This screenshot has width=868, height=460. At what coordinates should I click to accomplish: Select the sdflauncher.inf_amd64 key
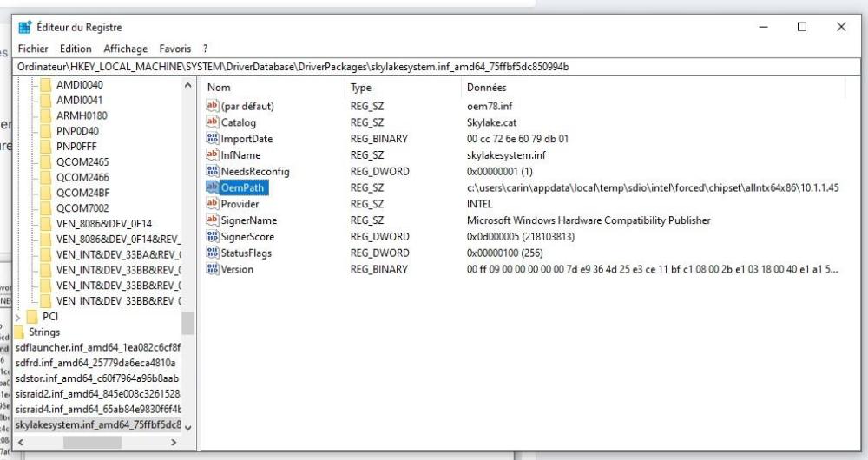(98, 348)
